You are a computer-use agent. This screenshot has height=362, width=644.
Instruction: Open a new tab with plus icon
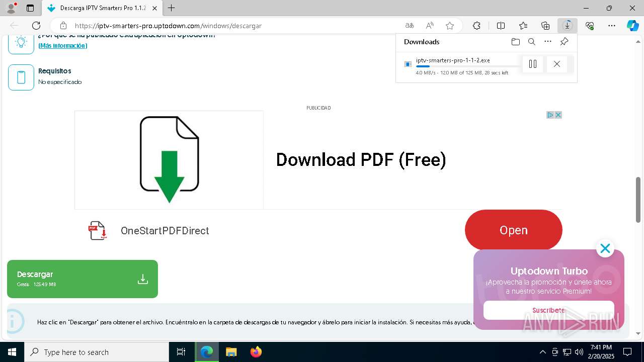pyautogui.click(x=172, y=8)
